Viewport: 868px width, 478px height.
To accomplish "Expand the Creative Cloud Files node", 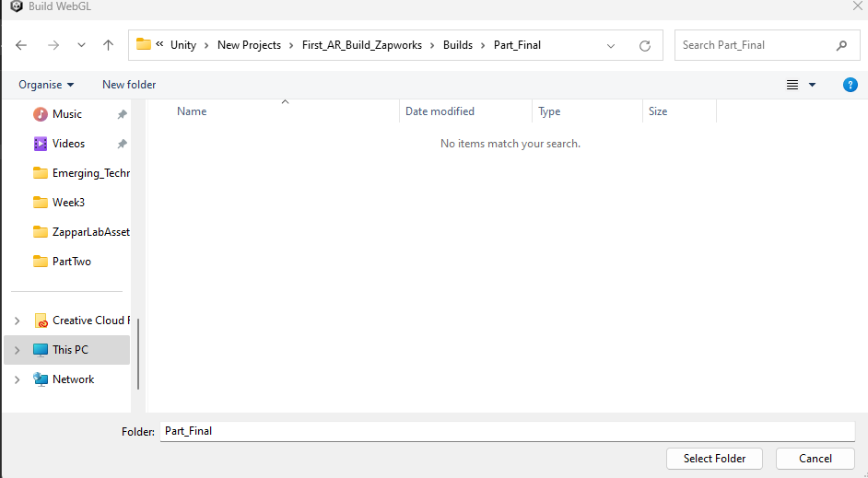I will point(17,321).
